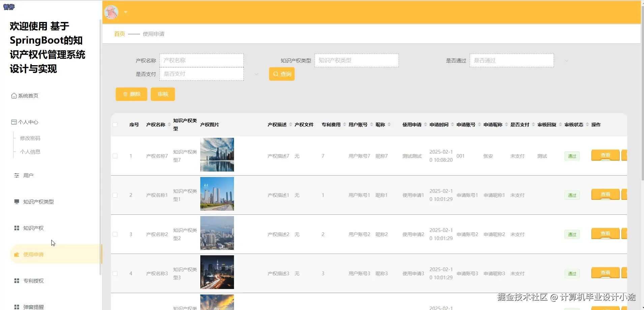Image resolution: width=644 pixels, height=310 pixels.
Task: Sort by the 审核回复 column arrows
Action: tap(560, 125)
